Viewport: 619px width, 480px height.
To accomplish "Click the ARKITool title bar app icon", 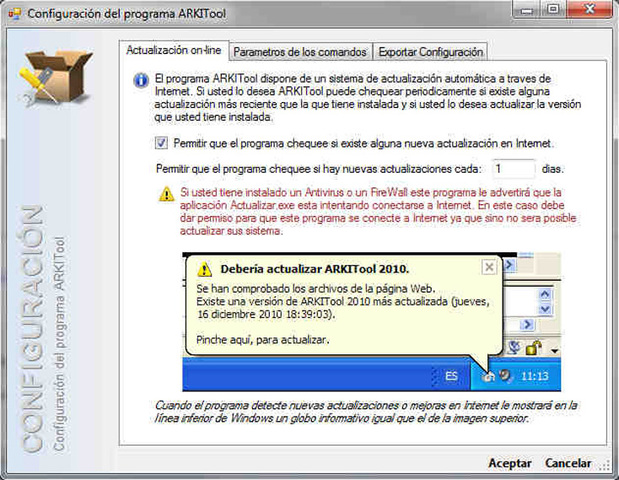I will click(x=15, y=13).
